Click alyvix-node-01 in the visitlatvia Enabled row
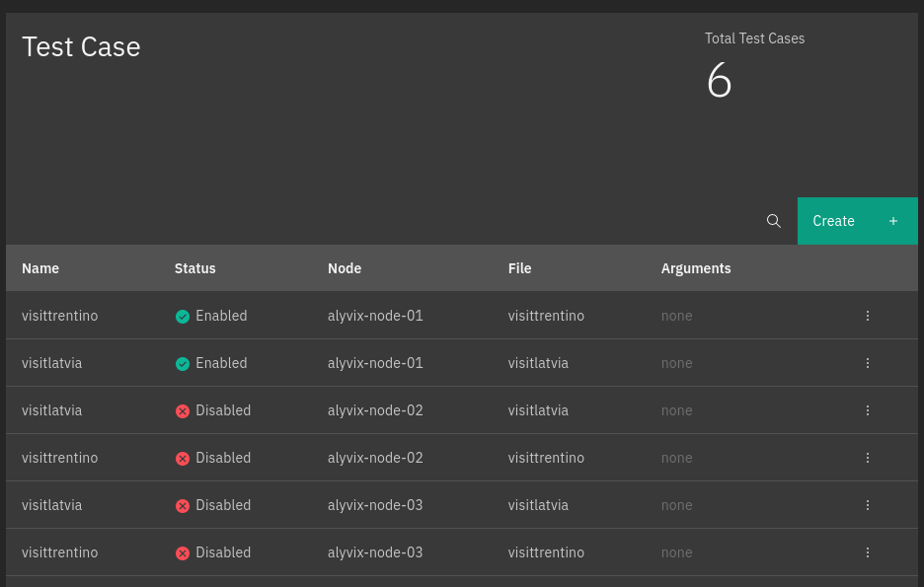 375,363
